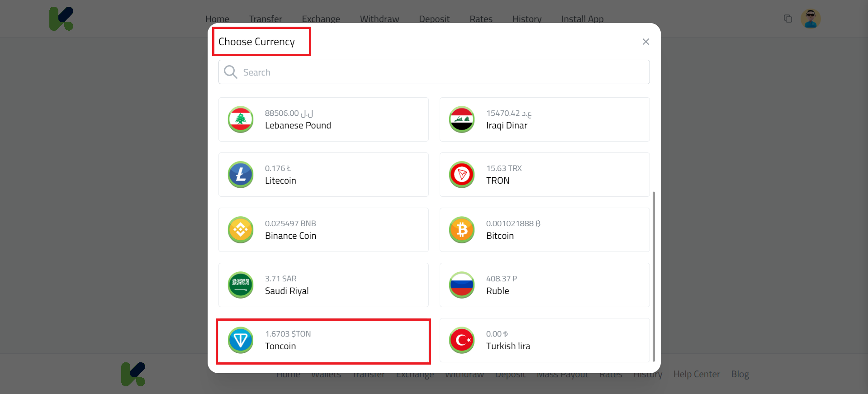Select the Ruble currency name
This screenshot has width=868, height=394.
[498, 291]
